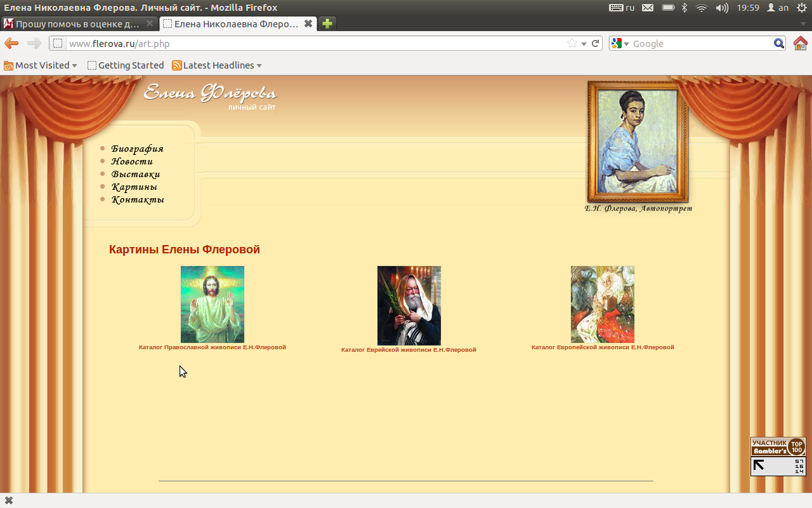This screenshot has width=812, height=508.
Task: Open the Биография menu item
Action: [137, 149]
